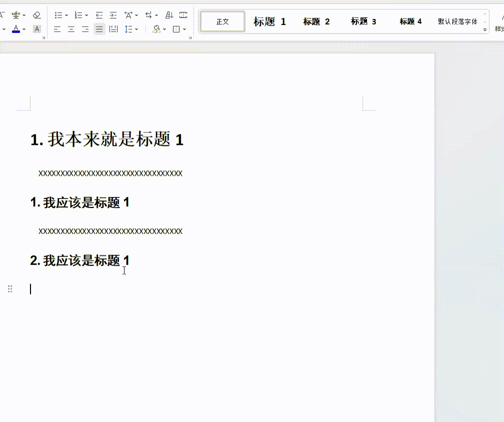Click the align center icon
This screenshot has height=422, width=504.
tap(70, 28)
